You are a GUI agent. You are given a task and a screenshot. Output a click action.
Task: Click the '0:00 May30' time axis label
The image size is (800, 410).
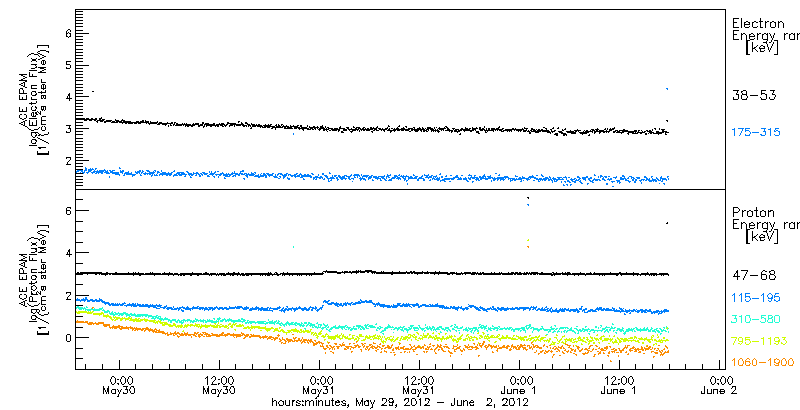[x=121, y=386]
